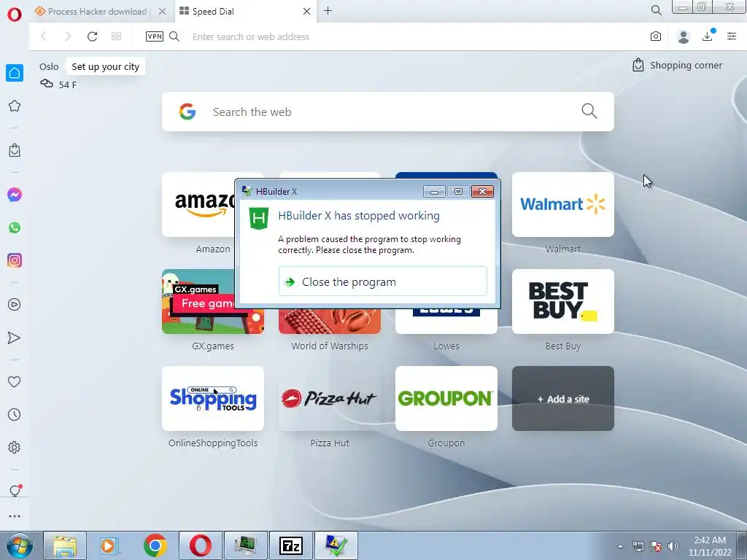The image size is (747, 560).
Task: Open the lightbulb tips icon in sidebar
Action: point(15,491)
